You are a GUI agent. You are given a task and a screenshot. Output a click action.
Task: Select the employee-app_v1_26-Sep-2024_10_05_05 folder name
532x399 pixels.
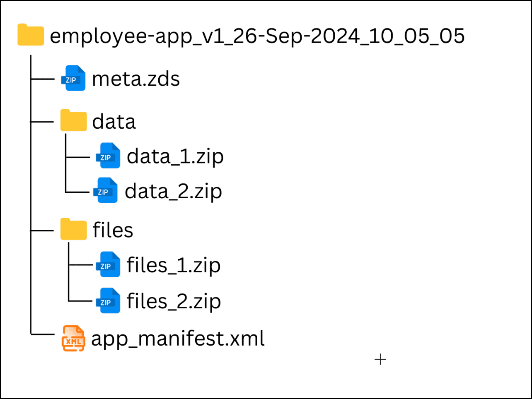coord(257,36)
